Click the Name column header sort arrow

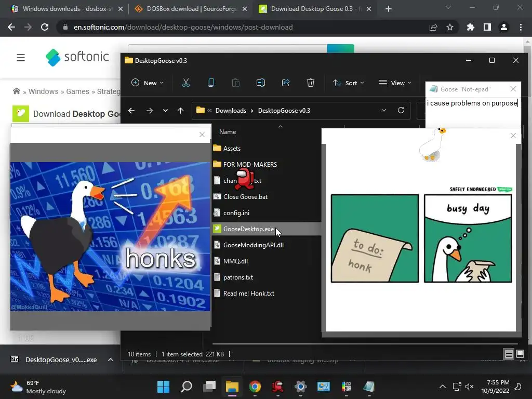[x=280, y=127]
